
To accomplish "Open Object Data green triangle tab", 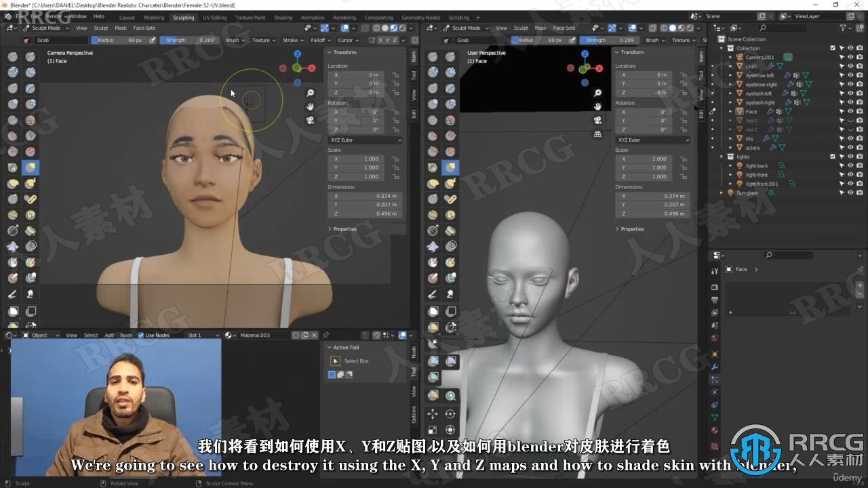I will (x=715, y=418).
